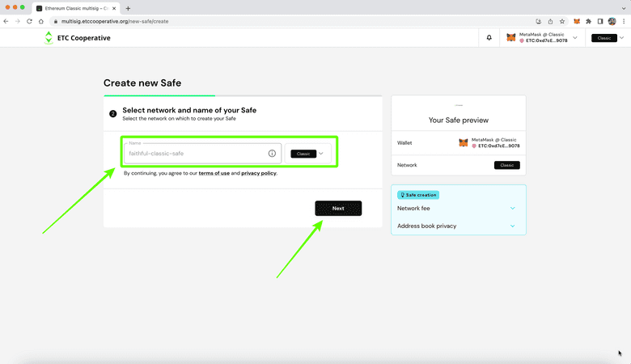Click the notifications bell icon
631x364 pixels.
pos(489,38)
